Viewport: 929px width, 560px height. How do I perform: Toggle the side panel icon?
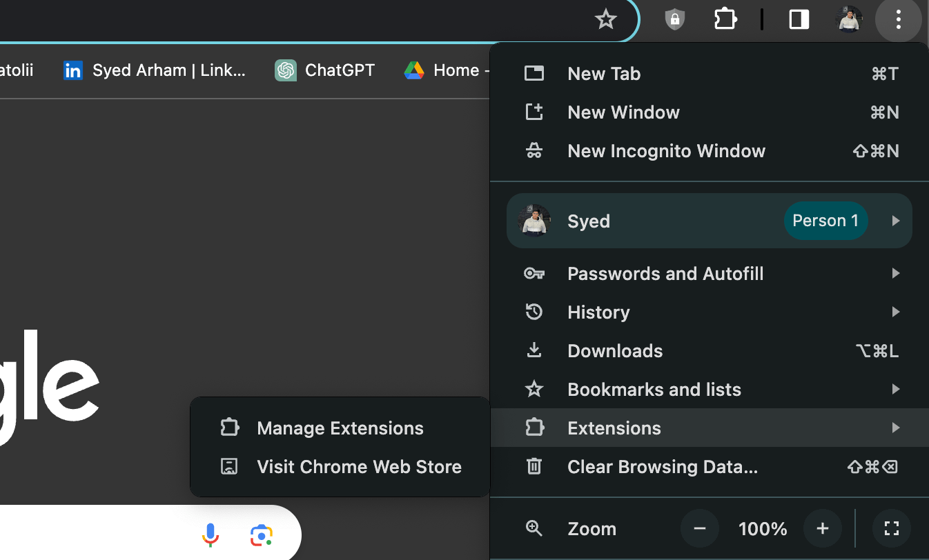coord(799,19)
